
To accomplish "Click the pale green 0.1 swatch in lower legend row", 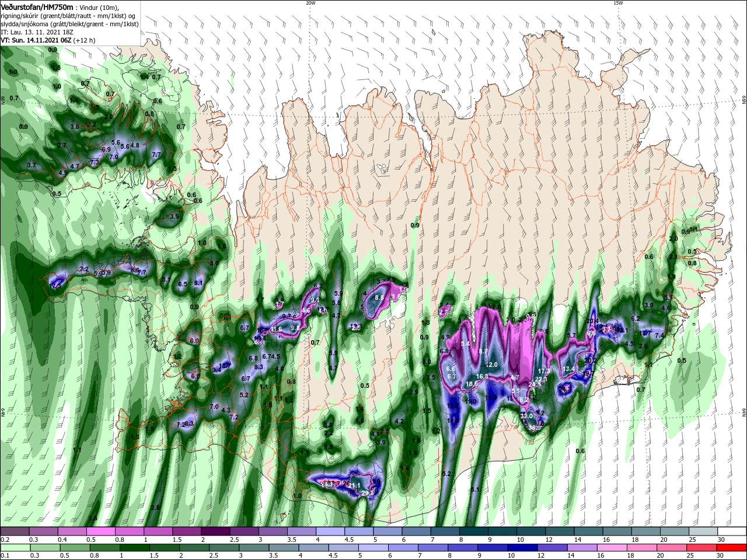I will (x=15, y=547).
